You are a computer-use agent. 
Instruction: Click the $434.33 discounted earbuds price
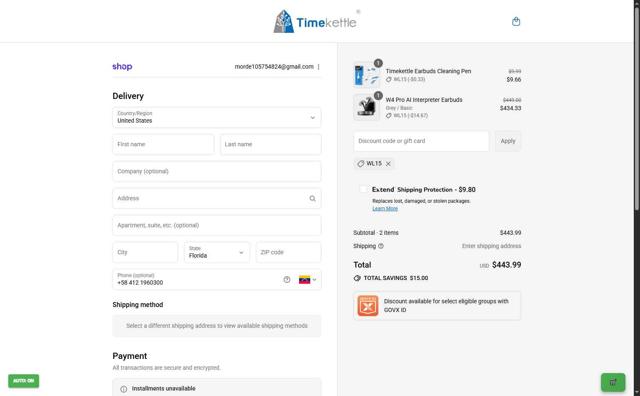point(511,108)
